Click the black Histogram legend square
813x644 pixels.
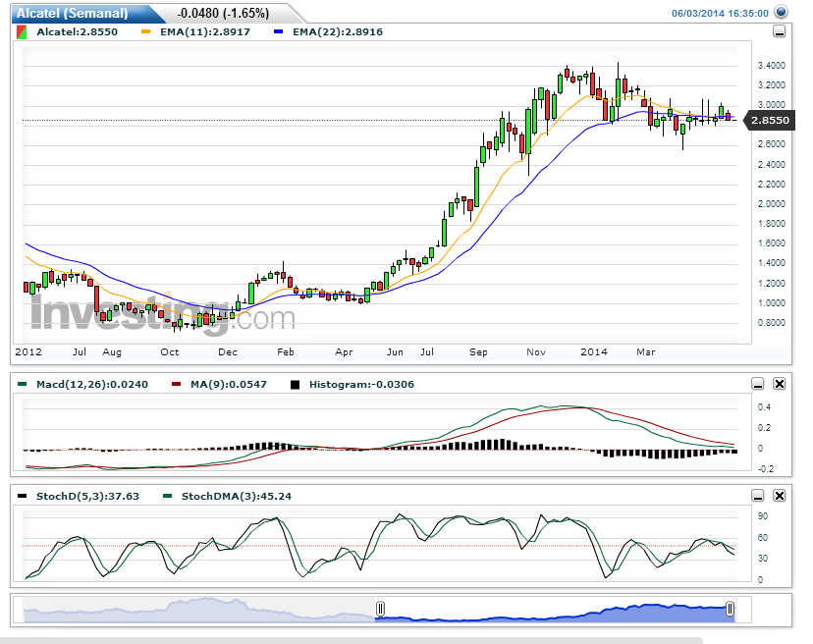(295, 385)
